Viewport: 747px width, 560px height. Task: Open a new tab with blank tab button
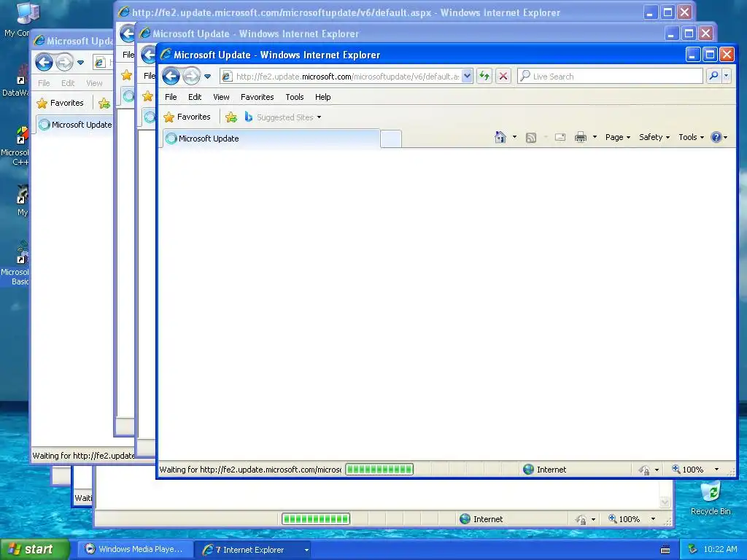click(391, 139)
